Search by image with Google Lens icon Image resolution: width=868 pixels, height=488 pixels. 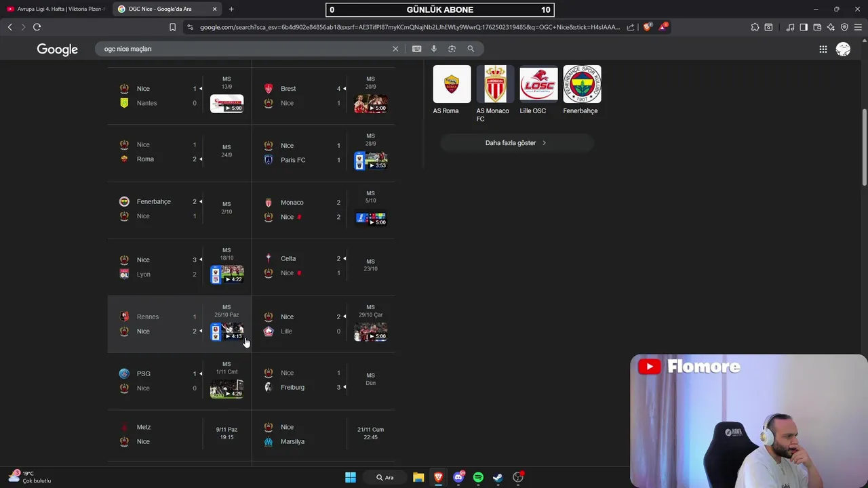(452, 49)
